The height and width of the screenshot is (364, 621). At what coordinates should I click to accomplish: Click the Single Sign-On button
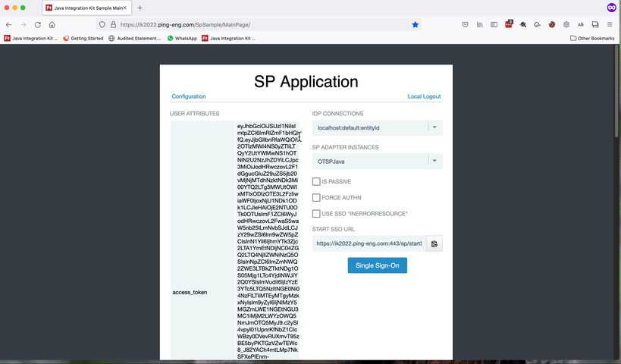click(377, 265)
